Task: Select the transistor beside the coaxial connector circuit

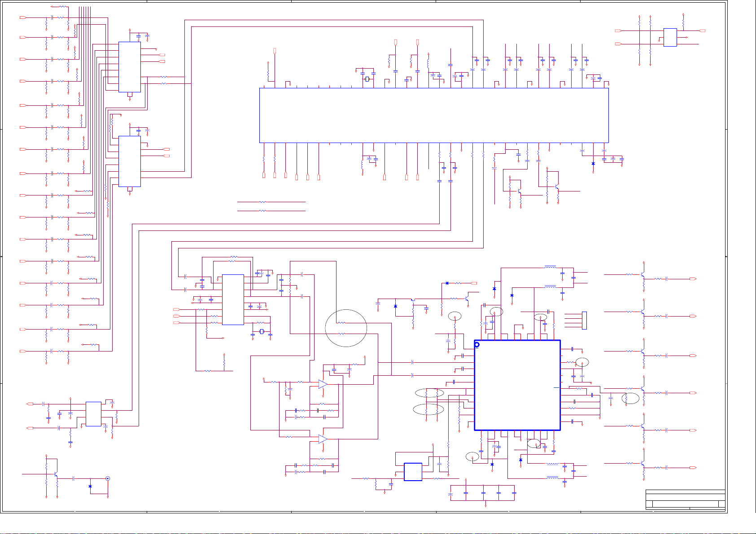Action: [x=57, y=474]
